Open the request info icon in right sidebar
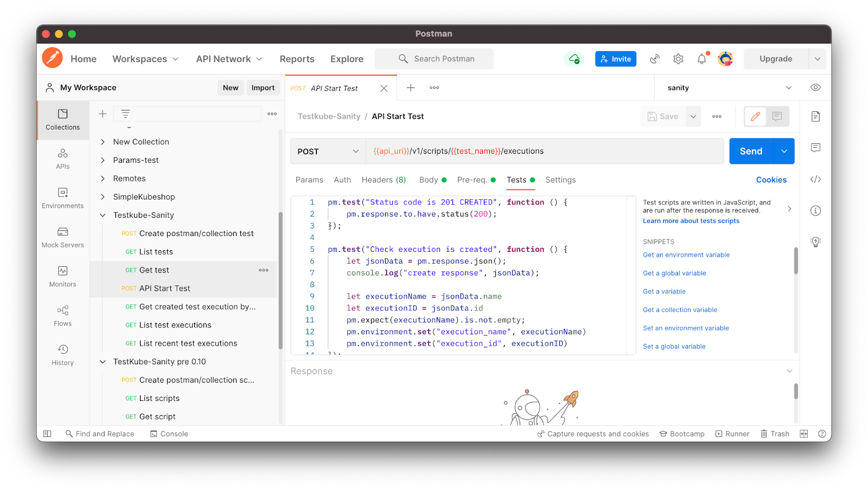 point(815,211)
